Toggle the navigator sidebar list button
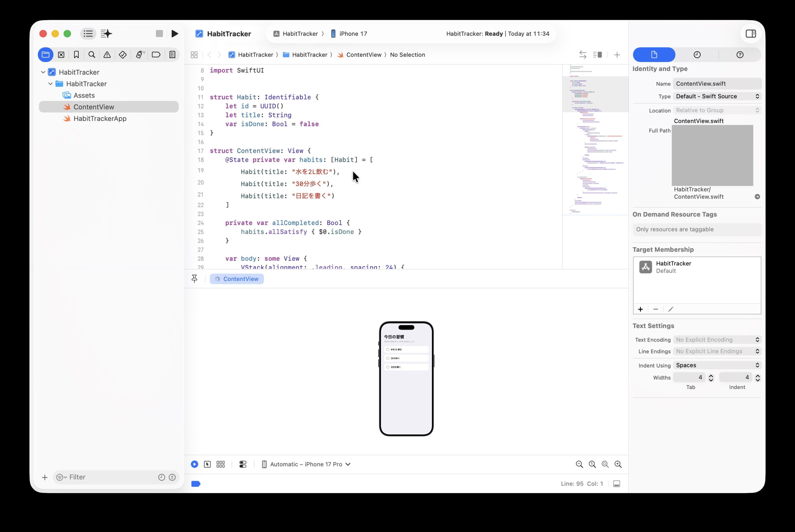The image size is (795, 532). point(88,34)
